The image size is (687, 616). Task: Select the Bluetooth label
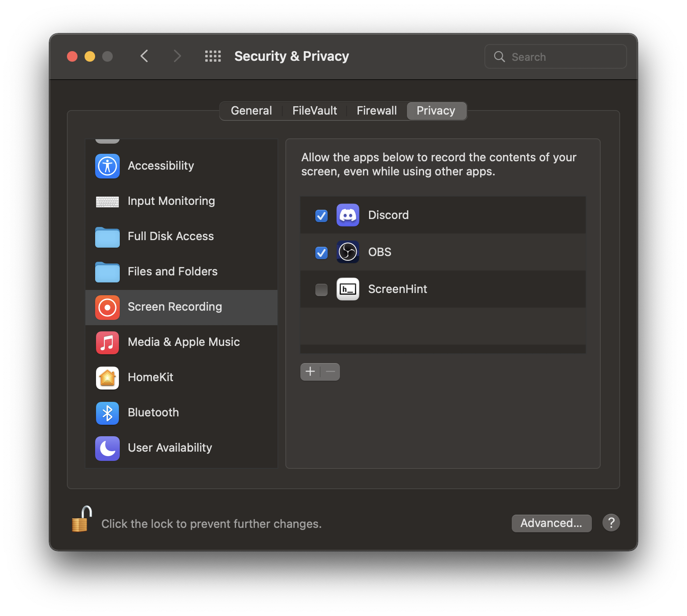coord(153,412)
